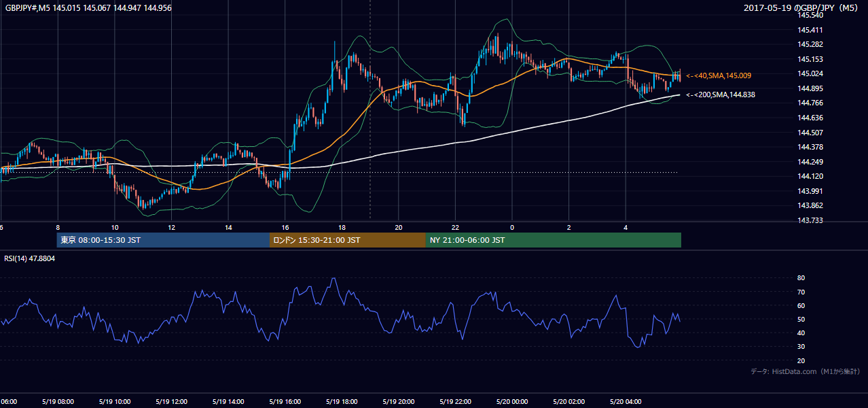
Task: Click the 2017-05-19 のGBP/JPY (M5) chart title
Action: coord(801,7)
